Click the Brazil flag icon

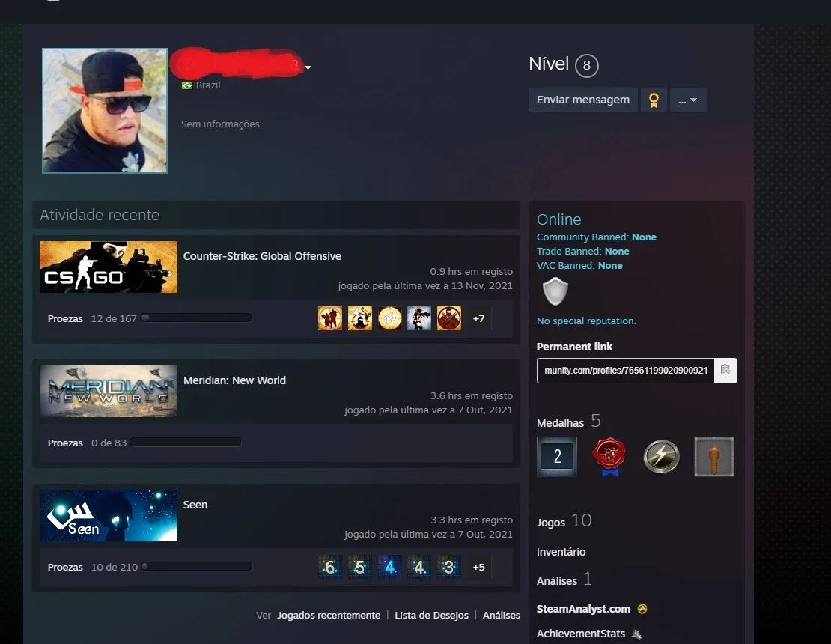point(186,85)
